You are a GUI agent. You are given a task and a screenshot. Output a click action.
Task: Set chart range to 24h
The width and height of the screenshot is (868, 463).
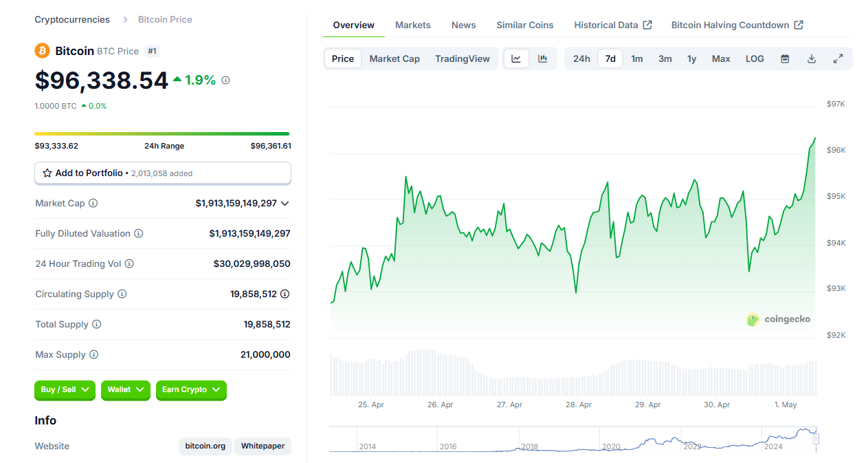[x=581, y=58]
